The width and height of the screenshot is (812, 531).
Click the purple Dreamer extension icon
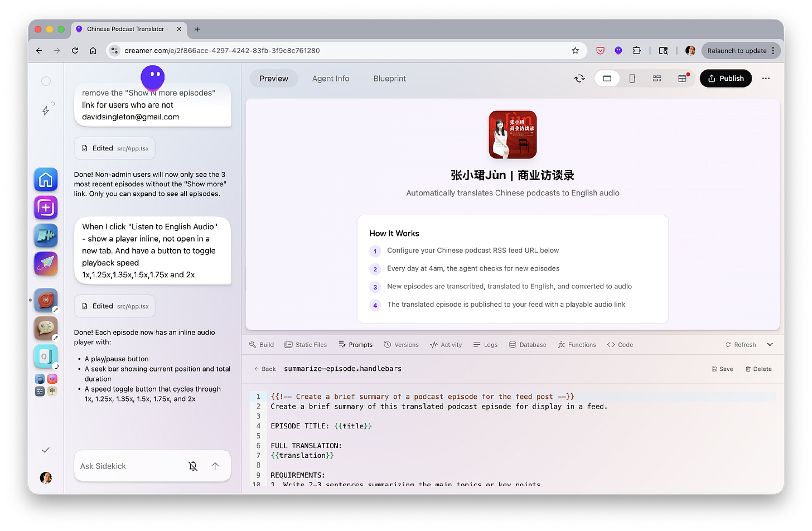[618, 51]
